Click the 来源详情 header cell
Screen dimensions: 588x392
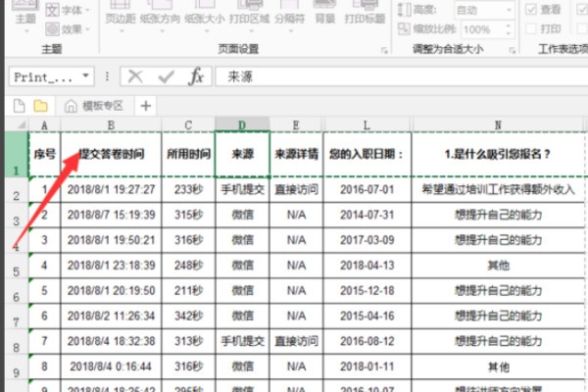(x=296, y=154)
